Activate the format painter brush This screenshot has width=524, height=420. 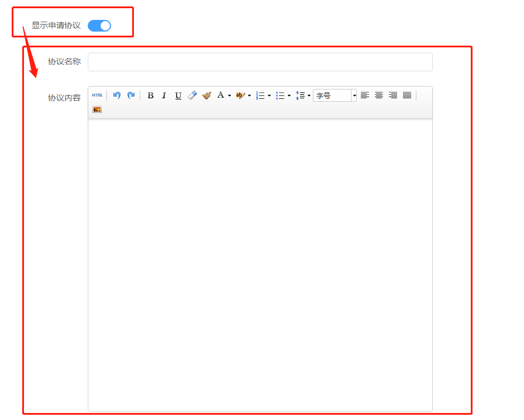pos(206,95)
